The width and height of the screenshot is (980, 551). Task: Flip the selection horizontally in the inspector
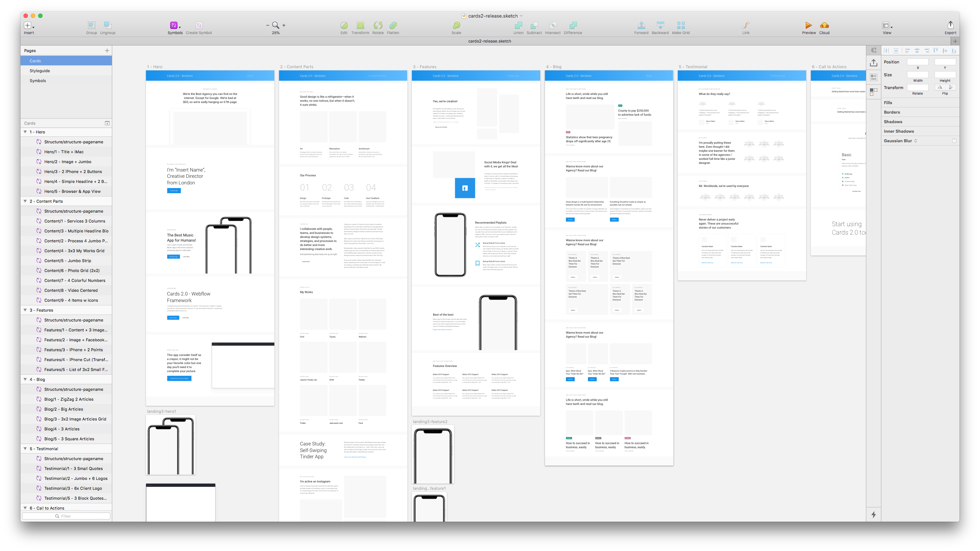point(940,87)
